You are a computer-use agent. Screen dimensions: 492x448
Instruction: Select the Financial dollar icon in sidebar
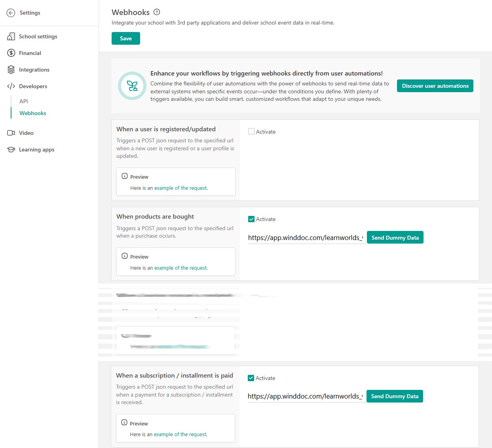(x=11, y=53)
